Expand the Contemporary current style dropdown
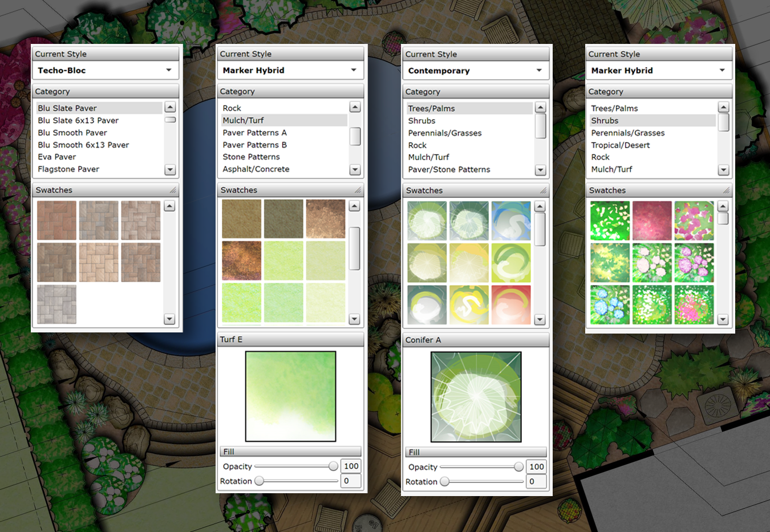770x532 pixels. [x=475, y=71]
